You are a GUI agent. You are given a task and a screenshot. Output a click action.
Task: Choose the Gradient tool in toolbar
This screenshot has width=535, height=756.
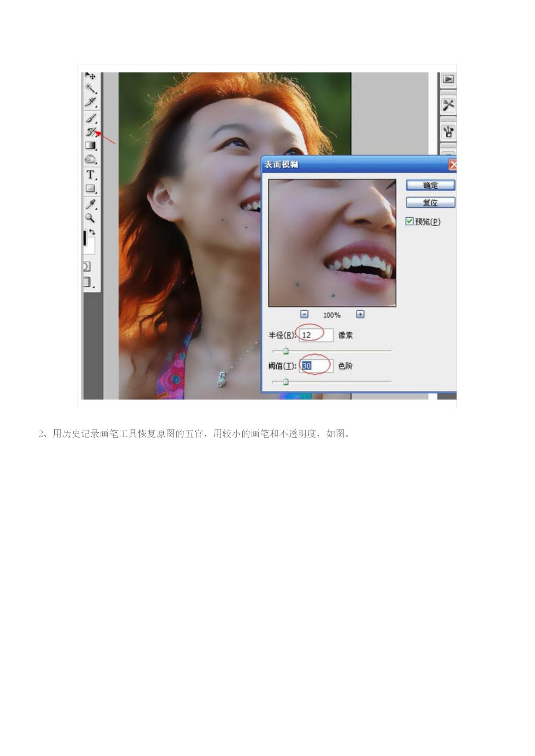point(90,146)
